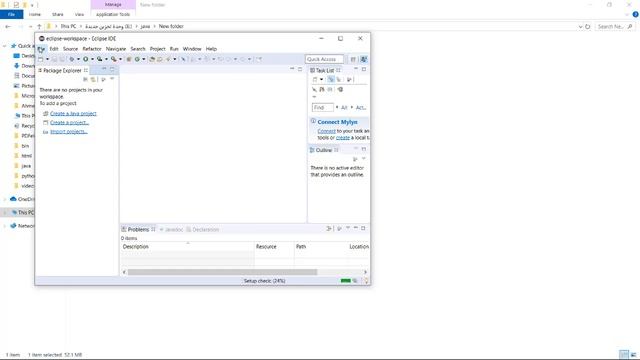The image size is (640, 360).
Task: Launch the Coverage tool icon
Action: (100, 59)
